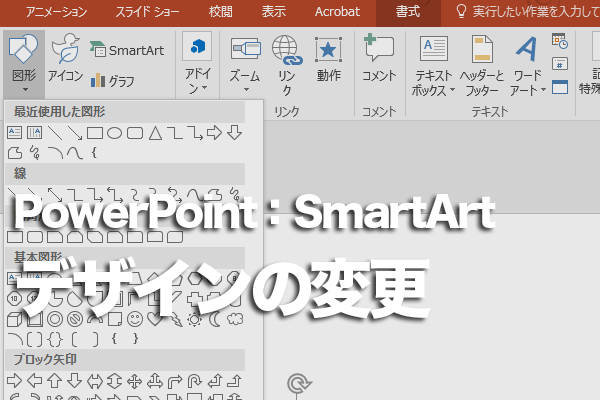Image resolution: width=600 pixels, height=400 pixels.
Task: Pick the moon shape
Action: [x=215, y=319]
